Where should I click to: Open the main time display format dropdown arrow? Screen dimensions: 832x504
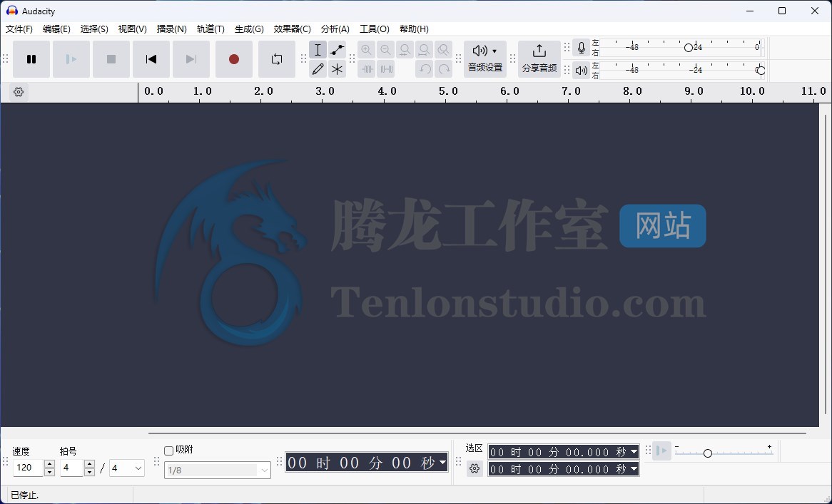point(442,462)
